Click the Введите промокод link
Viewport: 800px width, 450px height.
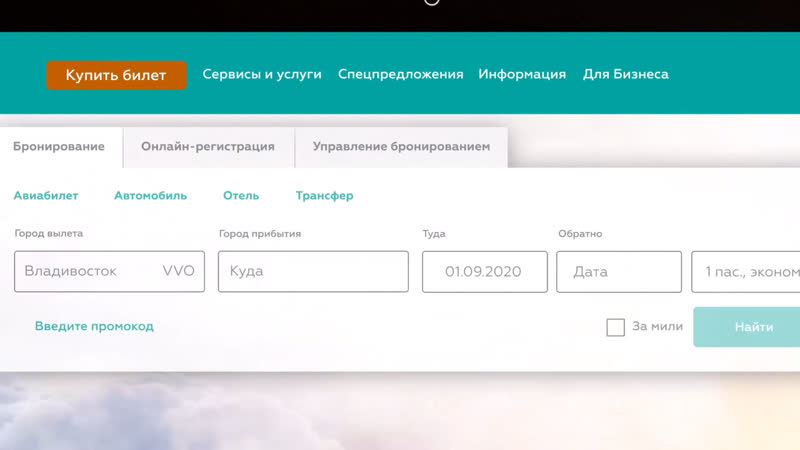click(94, 327)
